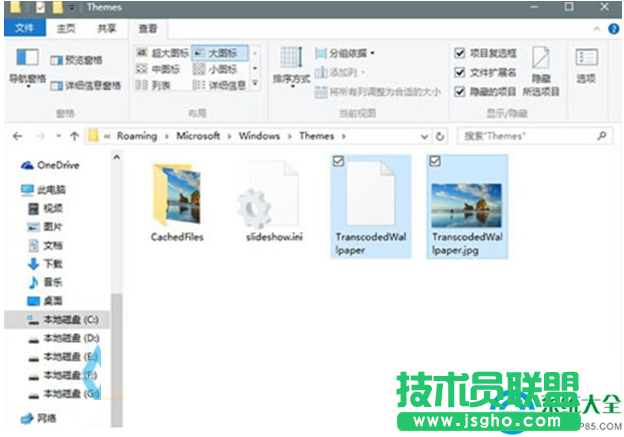
Task: Click Microsoft in the address path
Action: [x=198, y=136]
